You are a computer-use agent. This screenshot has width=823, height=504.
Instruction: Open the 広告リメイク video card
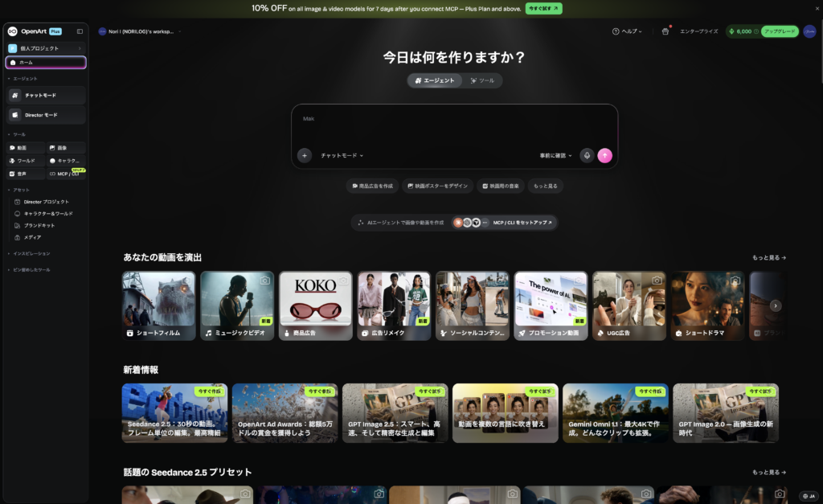click(394, 305)
